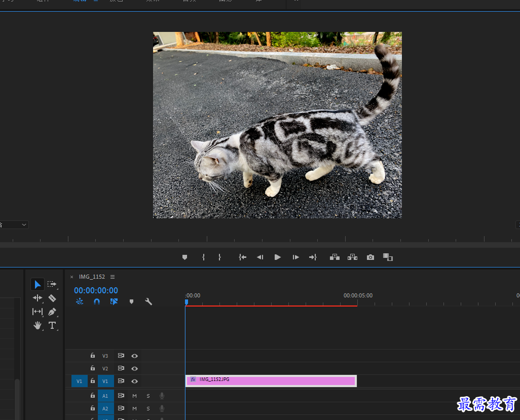Select the Track Select Forward tool
520x420 pixels.
52,284
